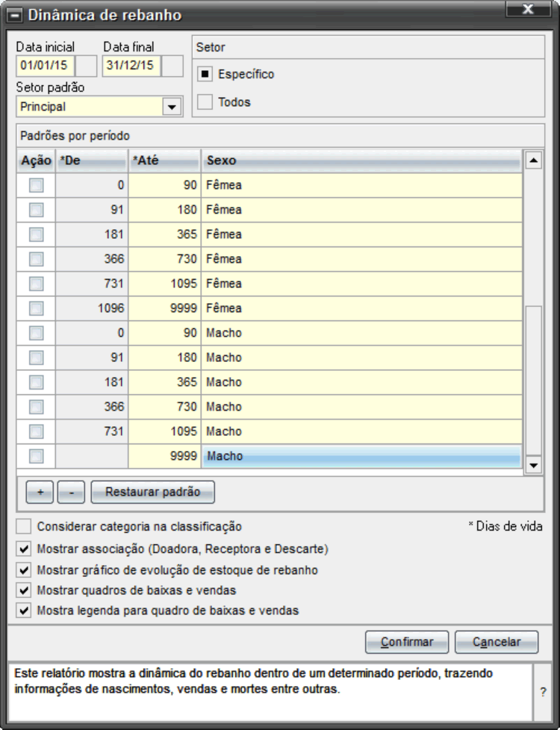Click Sexo cell Macho in row 366-730

362,408
